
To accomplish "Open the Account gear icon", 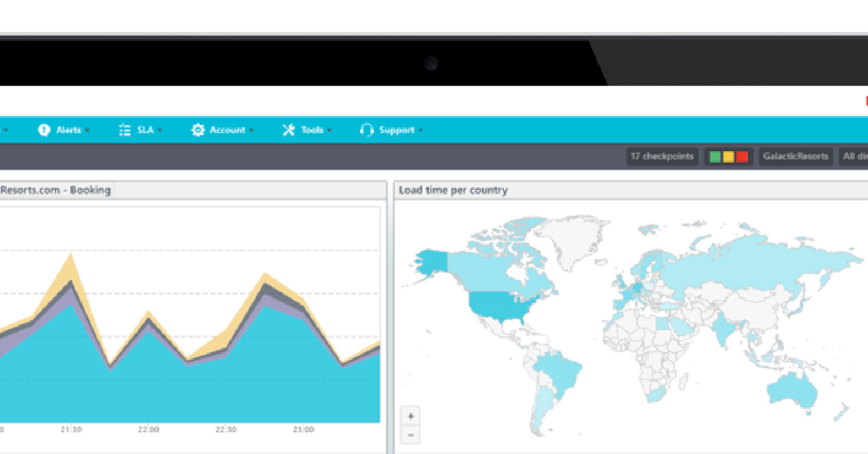I will (x=197, y=129).
